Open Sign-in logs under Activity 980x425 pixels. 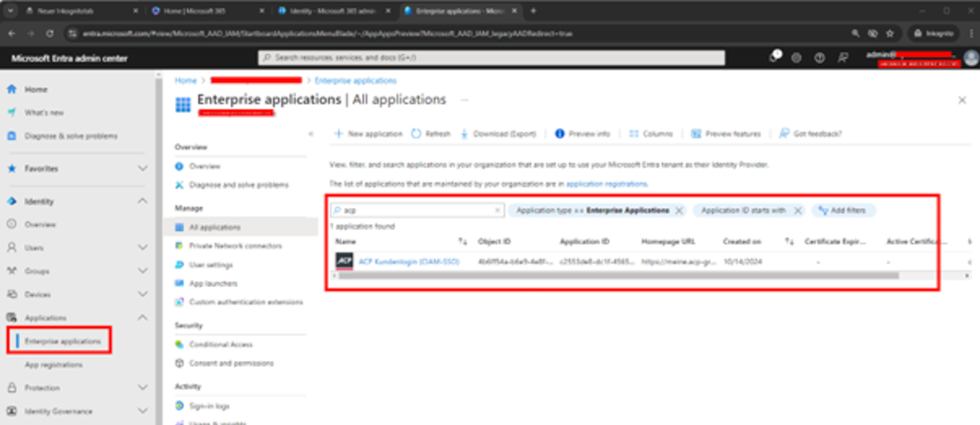tap(209, 406)
